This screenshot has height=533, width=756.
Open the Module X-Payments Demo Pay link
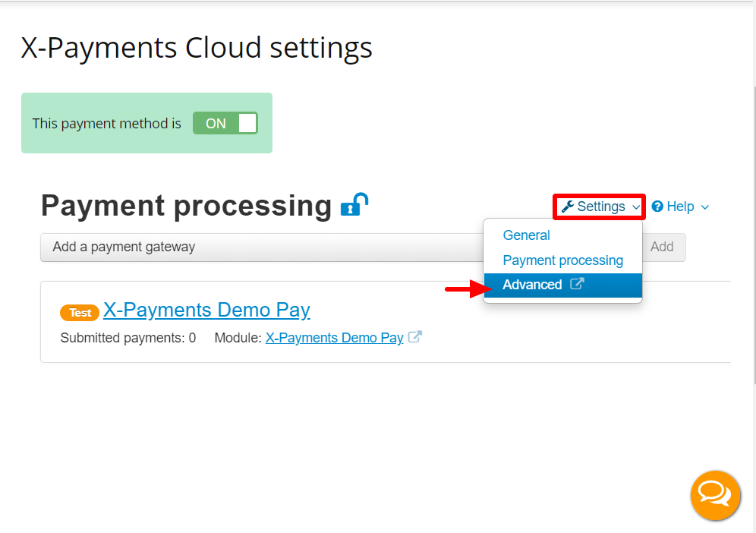[x=334, y=338]
